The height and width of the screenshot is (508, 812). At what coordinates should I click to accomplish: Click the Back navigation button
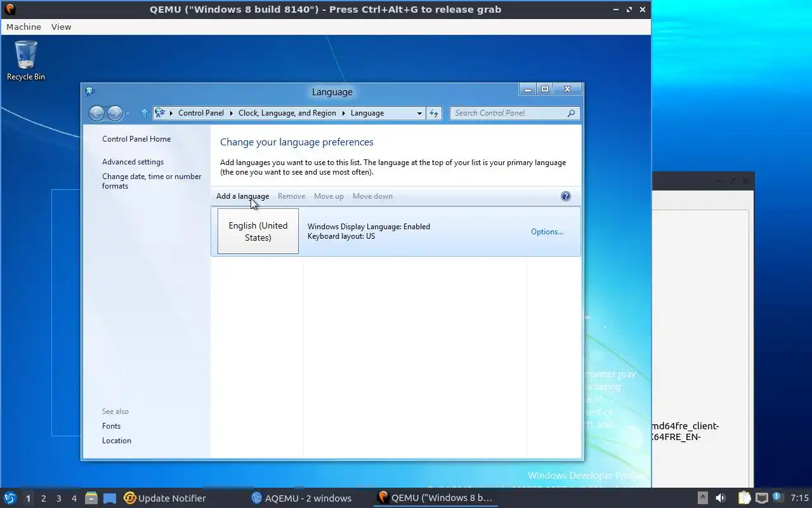pyautogui.click(x=96, y=113)
